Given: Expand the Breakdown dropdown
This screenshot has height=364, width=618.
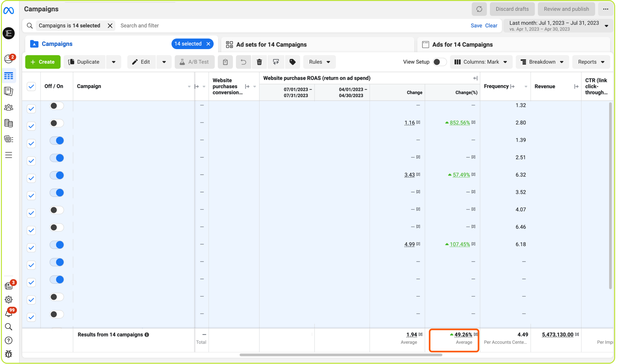Looking at the screenshot, I should (x=542, y=62).
